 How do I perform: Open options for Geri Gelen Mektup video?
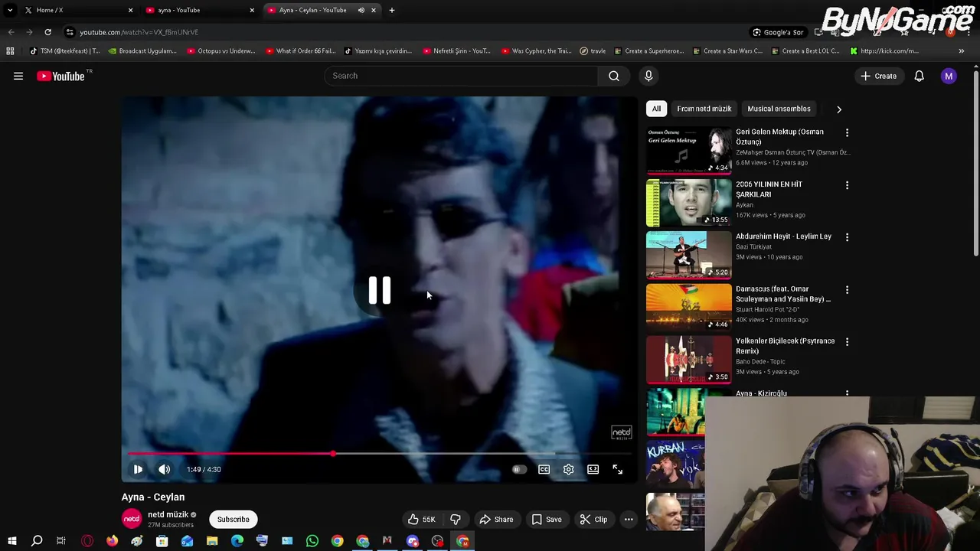pos(847,133)
